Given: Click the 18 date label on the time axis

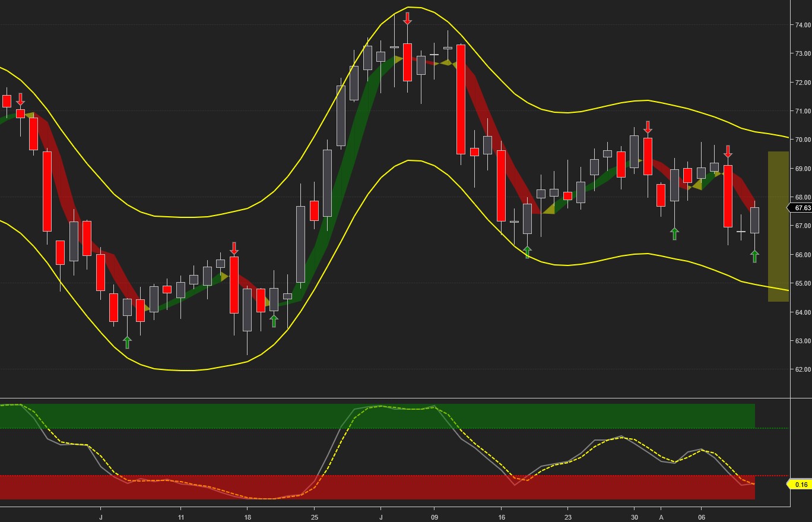Looking at the screenshot, I should [x=248, y=517].
